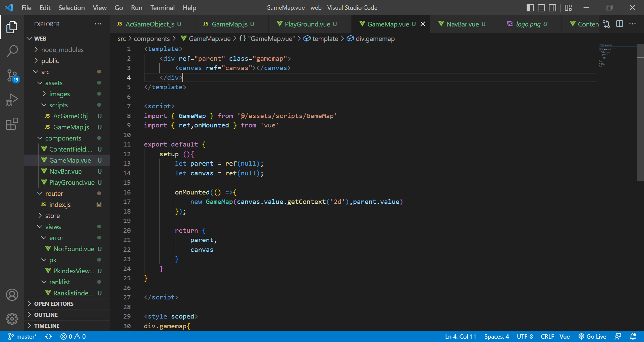Image resolution: width=644 pixels, height=342 pixels.
Task: Expand the node_modules folder
Action: click(67, 50)
